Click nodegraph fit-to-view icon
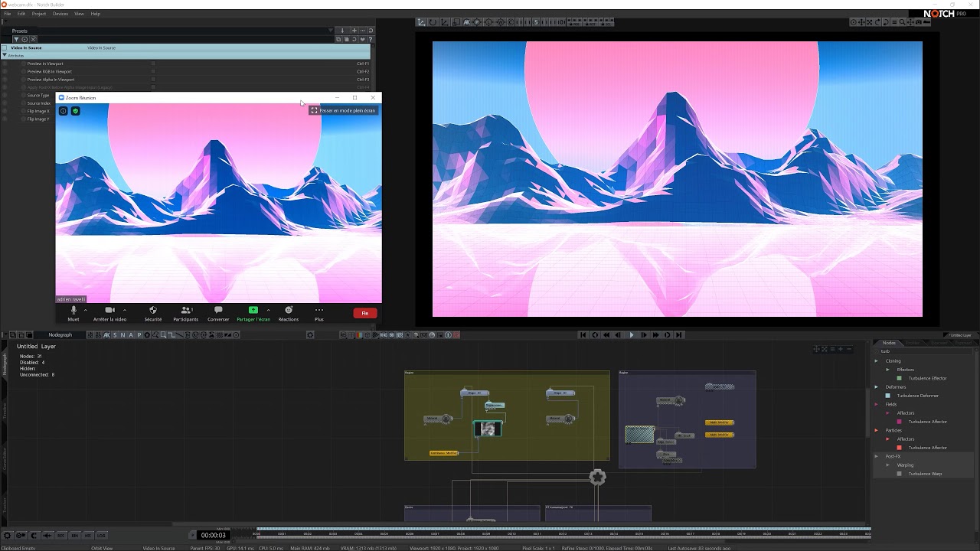This screenshot has width=980, height=551. [x=825, y=349]
